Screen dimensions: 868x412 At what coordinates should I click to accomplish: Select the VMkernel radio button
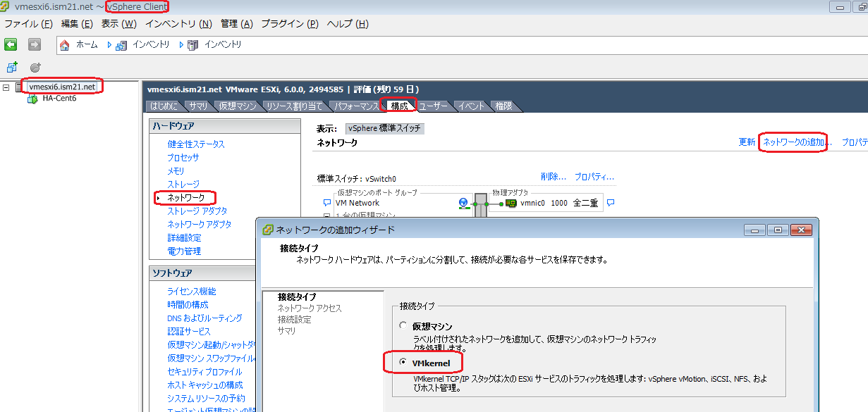click(403, 363)
